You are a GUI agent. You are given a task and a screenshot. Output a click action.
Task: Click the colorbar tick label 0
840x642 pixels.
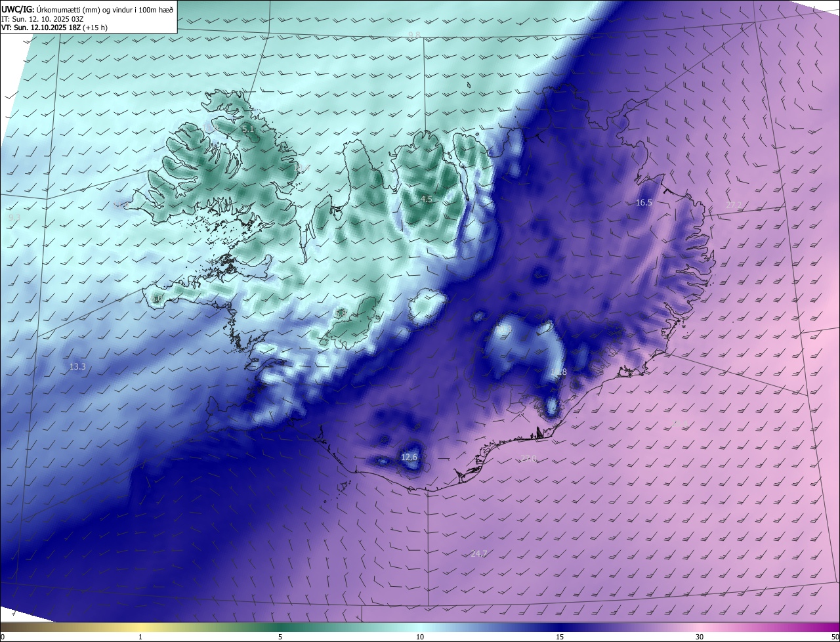click(3, 637)
